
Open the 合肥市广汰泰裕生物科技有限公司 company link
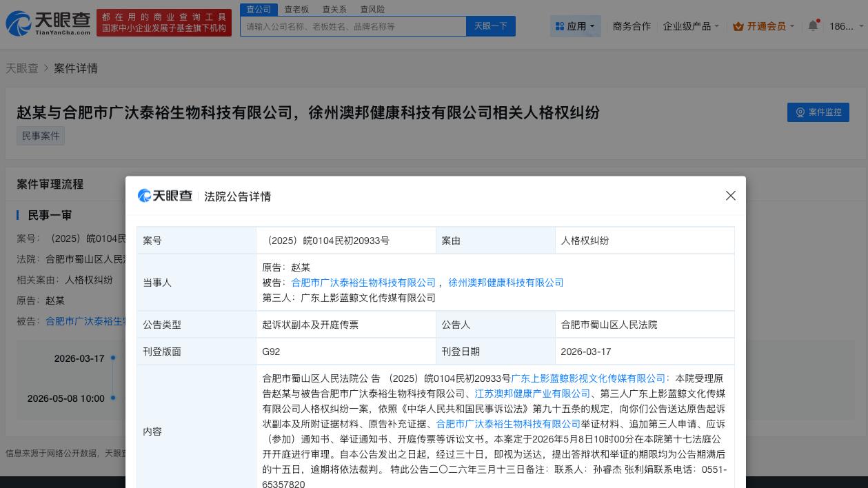coord(363,283)
